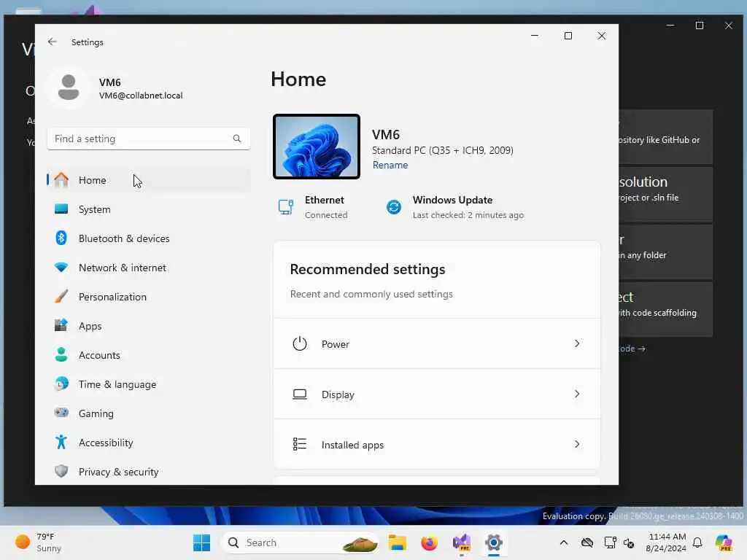
Task: Go to Network & internet
Action: [x=149, y=268]
